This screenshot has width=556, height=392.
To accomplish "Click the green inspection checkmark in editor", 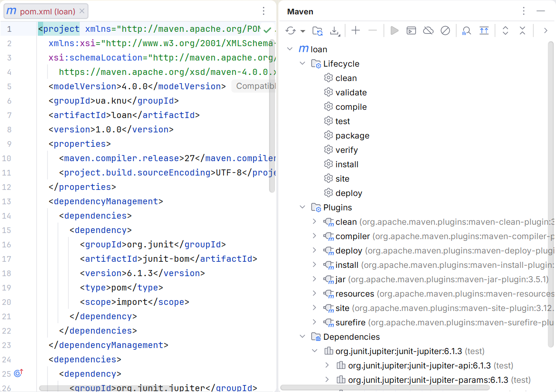I will (267, 30).
